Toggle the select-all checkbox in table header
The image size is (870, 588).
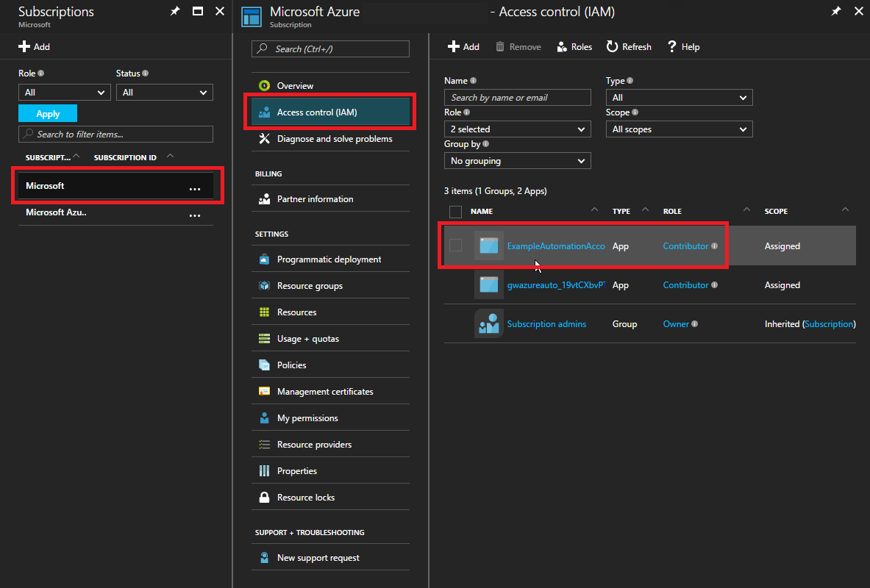[x=456, y=212]
